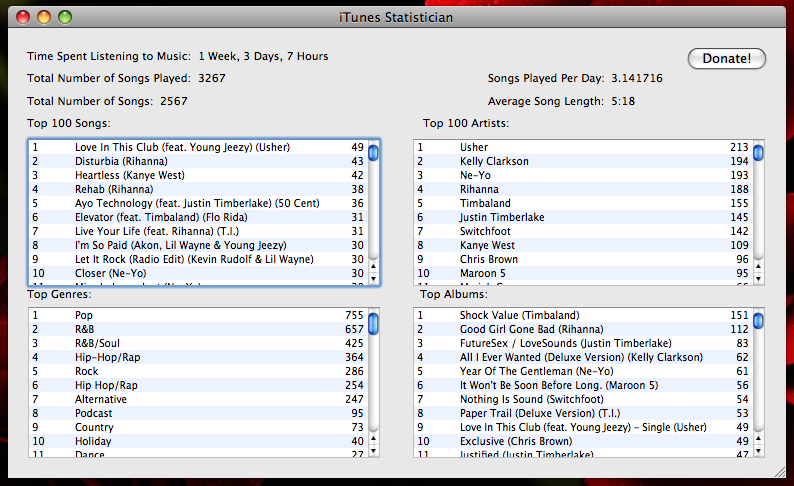
Task: Select album 'All I Ever Wanted (Deluxe Version)'
Action: [x=583, y=357]
